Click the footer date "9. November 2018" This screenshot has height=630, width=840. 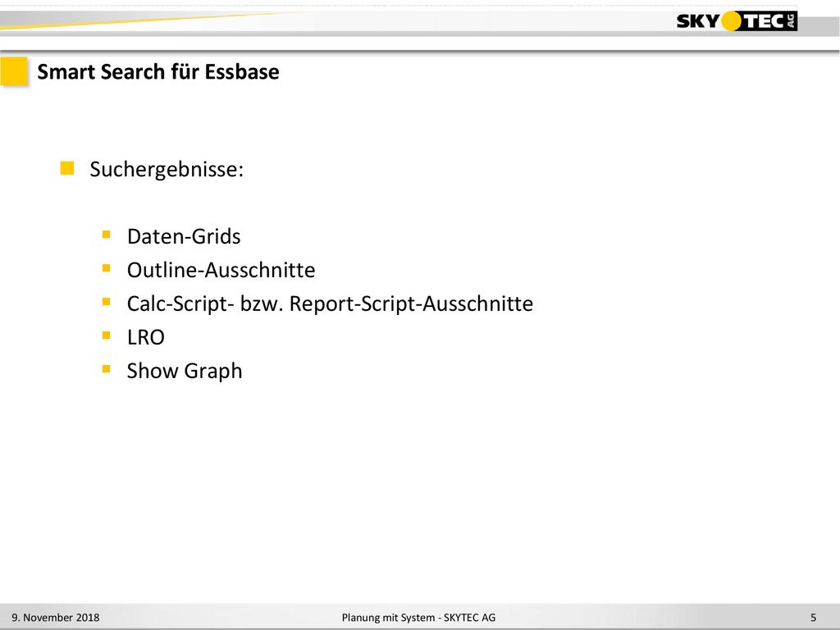(x=56, y=617)
